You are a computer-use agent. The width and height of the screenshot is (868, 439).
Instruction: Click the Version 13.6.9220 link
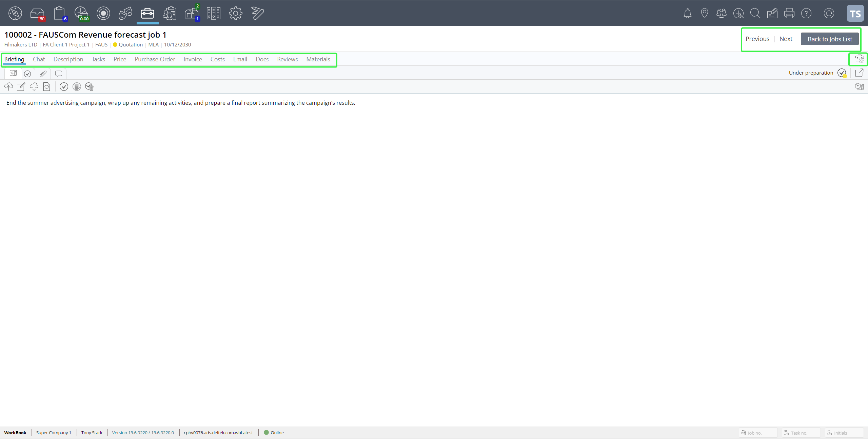point(143,433)
